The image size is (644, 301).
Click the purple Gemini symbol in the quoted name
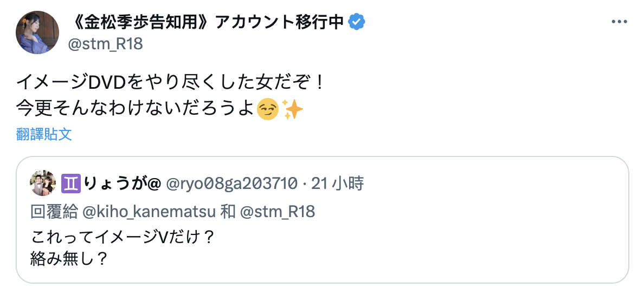(x=72, y=185)
